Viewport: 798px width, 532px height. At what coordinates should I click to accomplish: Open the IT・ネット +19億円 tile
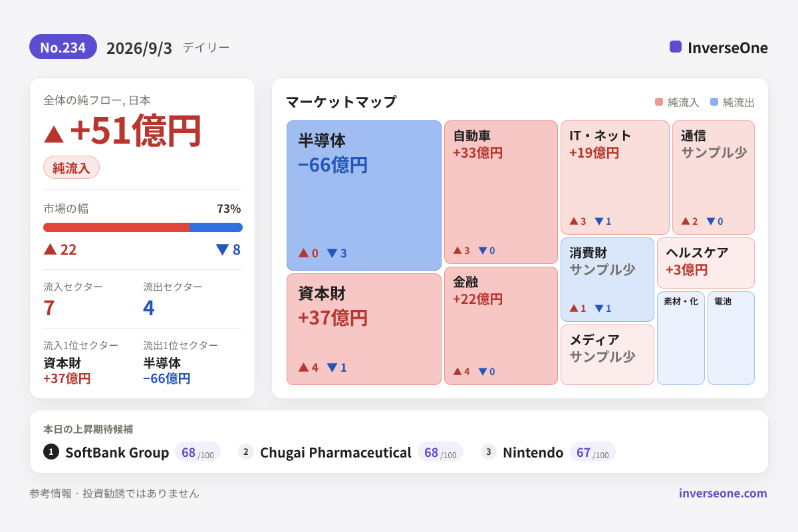point(615,178)
